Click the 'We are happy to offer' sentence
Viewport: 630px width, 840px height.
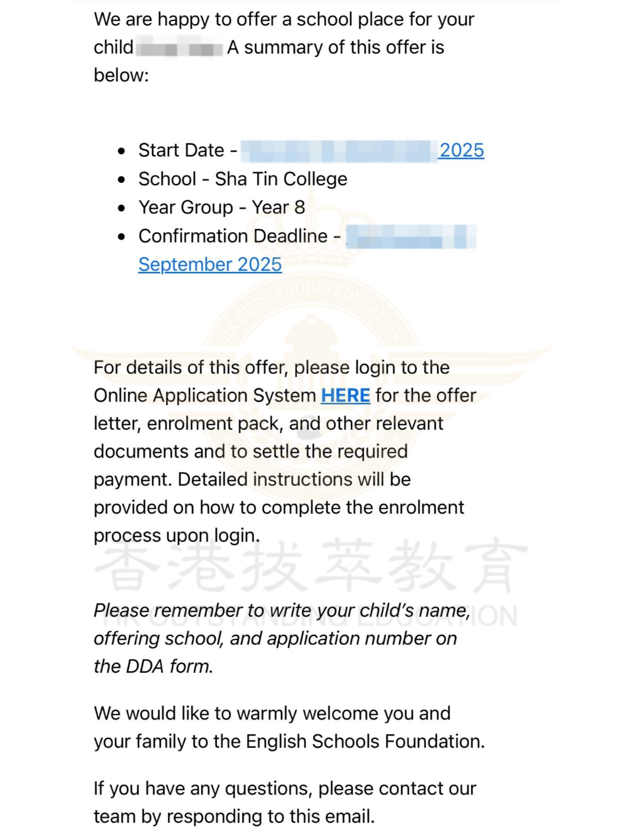284,20
